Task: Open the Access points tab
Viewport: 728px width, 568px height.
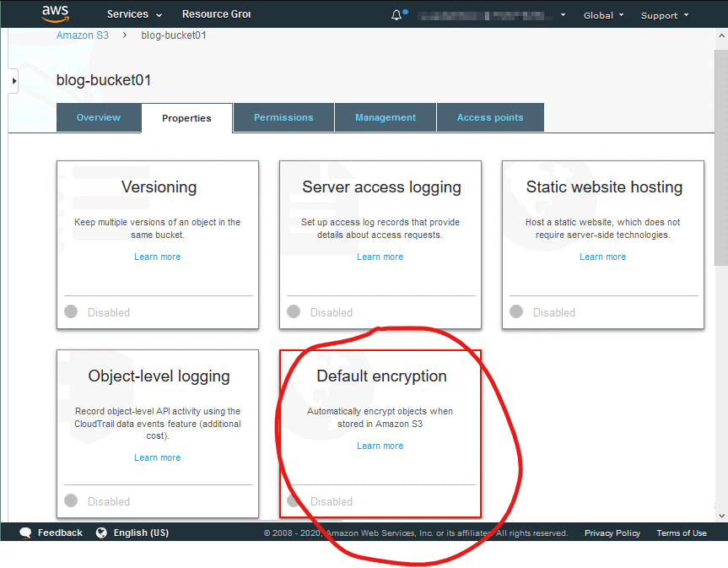Action: (490, 117)
